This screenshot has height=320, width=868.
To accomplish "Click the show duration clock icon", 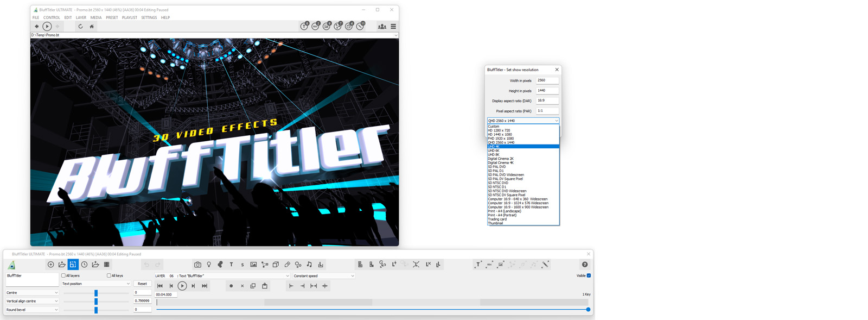I will [84, 265].
